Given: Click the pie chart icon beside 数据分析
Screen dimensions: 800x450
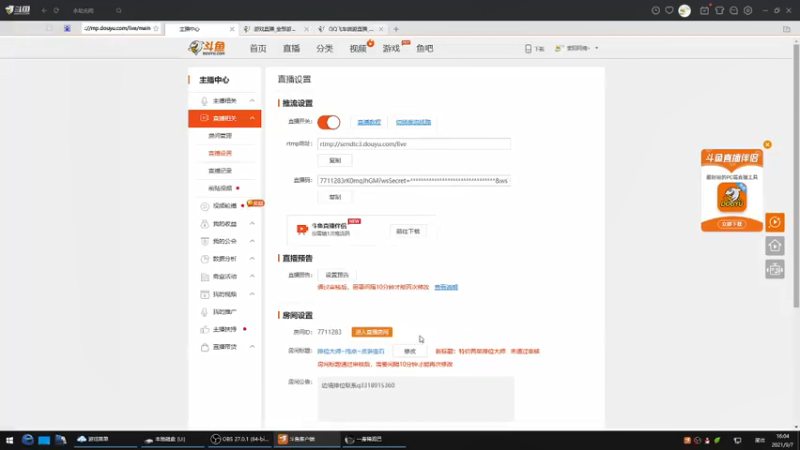Looking at the screenshot, I should (x=205, y=259).
